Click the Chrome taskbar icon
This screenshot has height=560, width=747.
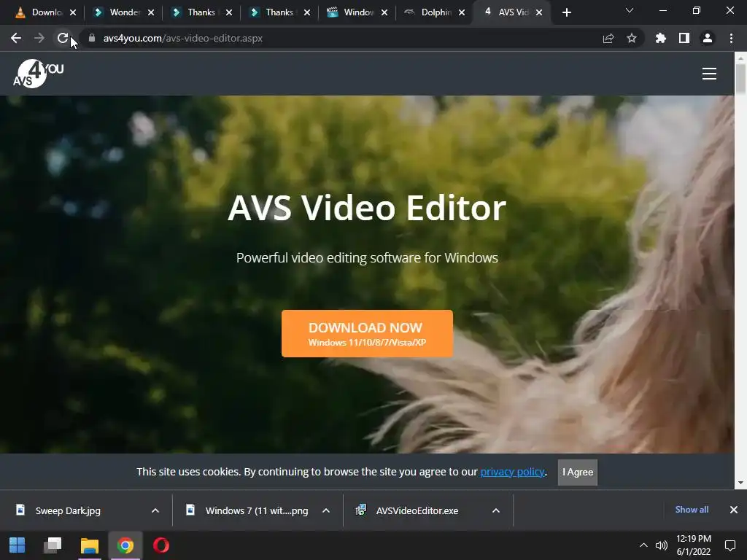[125, 545]
